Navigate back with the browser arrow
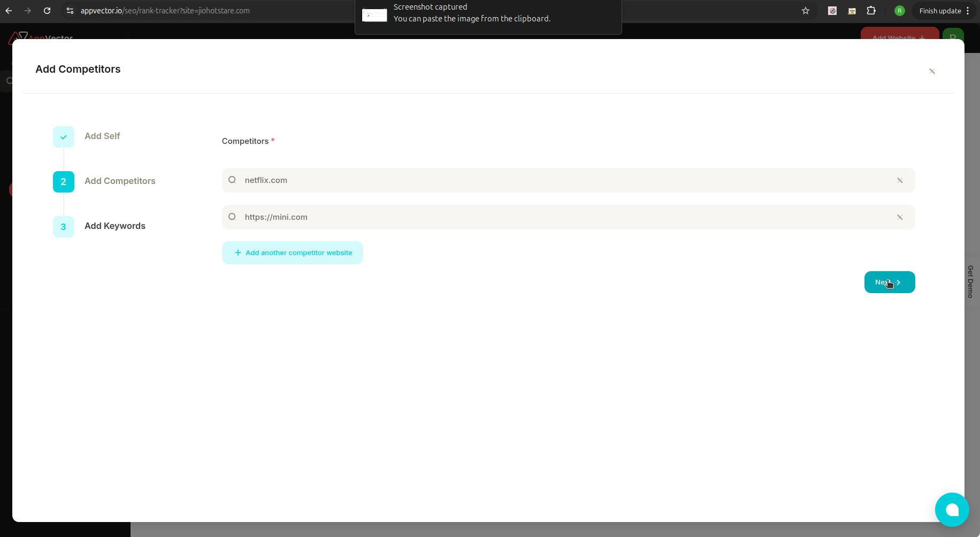The image size is (980, 537). coord(9,11)
